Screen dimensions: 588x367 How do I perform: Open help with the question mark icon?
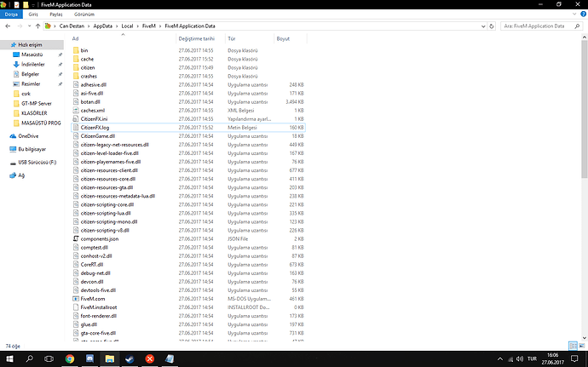pos(583,14)
